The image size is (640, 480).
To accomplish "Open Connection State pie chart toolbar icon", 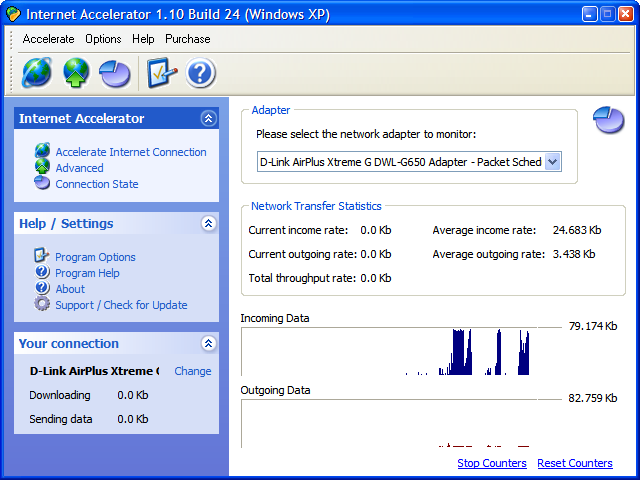I will click(115, 73).
